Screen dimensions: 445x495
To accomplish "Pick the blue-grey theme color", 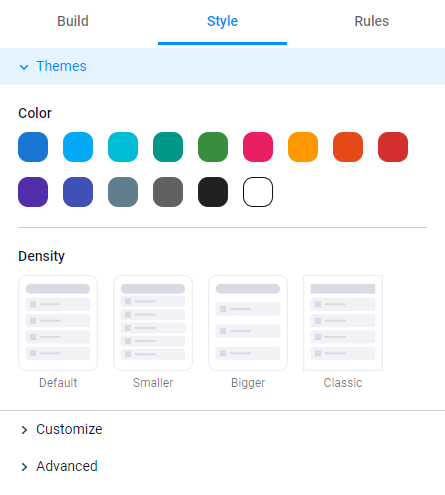I will 123,192.
